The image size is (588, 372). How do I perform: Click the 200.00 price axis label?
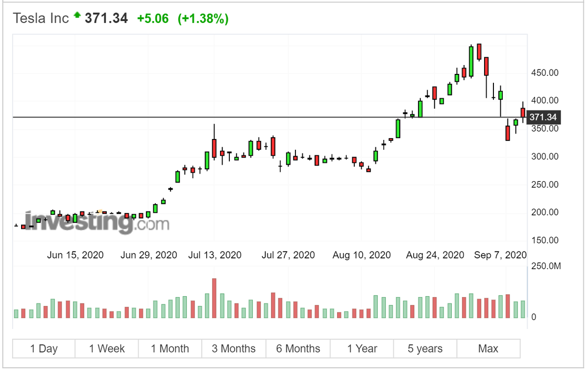click(545, 212)
